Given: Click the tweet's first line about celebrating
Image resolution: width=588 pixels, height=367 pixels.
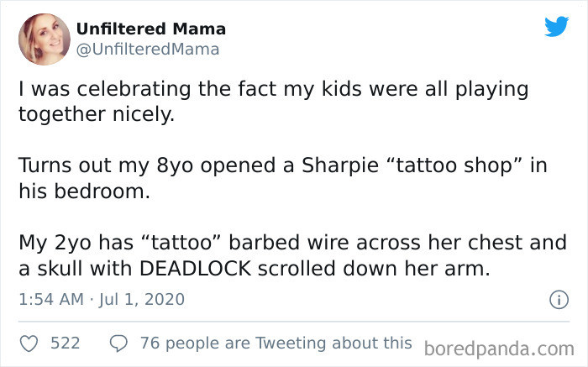Looking at the screenshot, I should pos(274,91).
